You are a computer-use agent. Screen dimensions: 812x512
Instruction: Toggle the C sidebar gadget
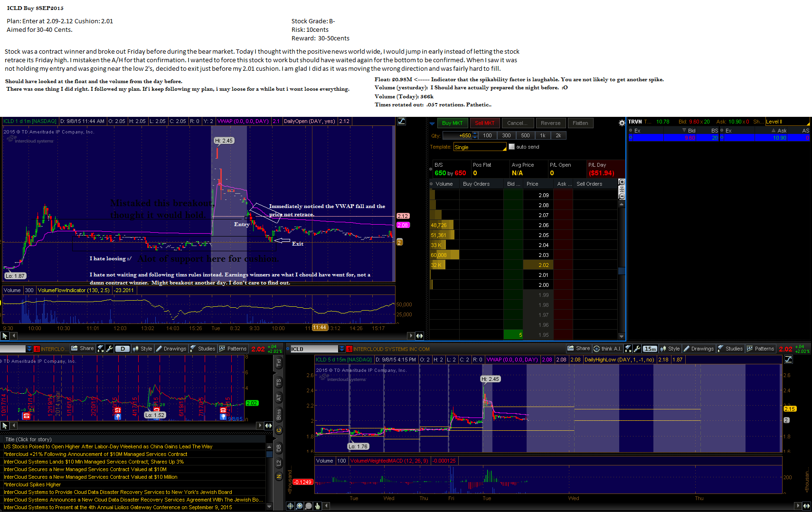pyautogui.click(x=279, y=430)
